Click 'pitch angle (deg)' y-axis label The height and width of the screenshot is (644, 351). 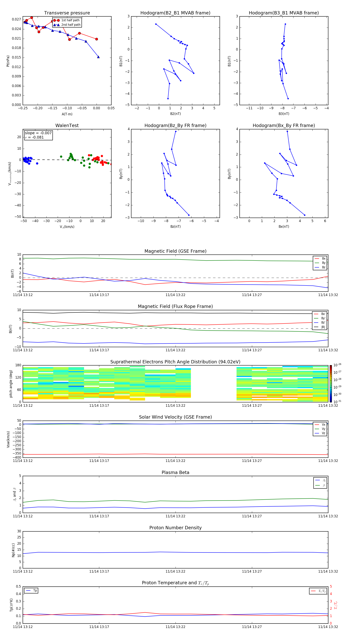pos(11,384)
